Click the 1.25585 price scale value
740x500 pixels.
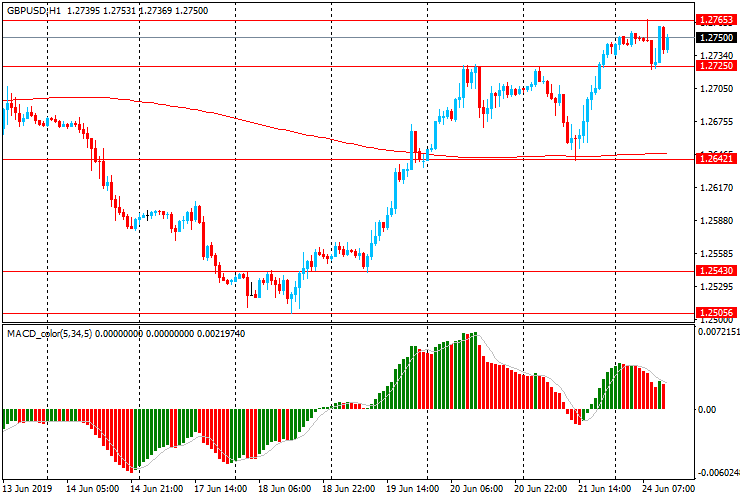717,254
